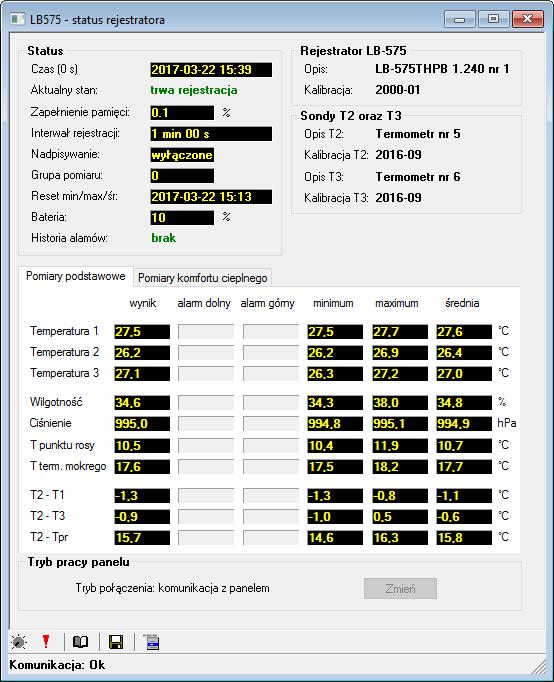554x682 pixels.
Task: Click Kalibracja T2 date 2016-09
Action: pyautogui.click(x=398, y=155)
